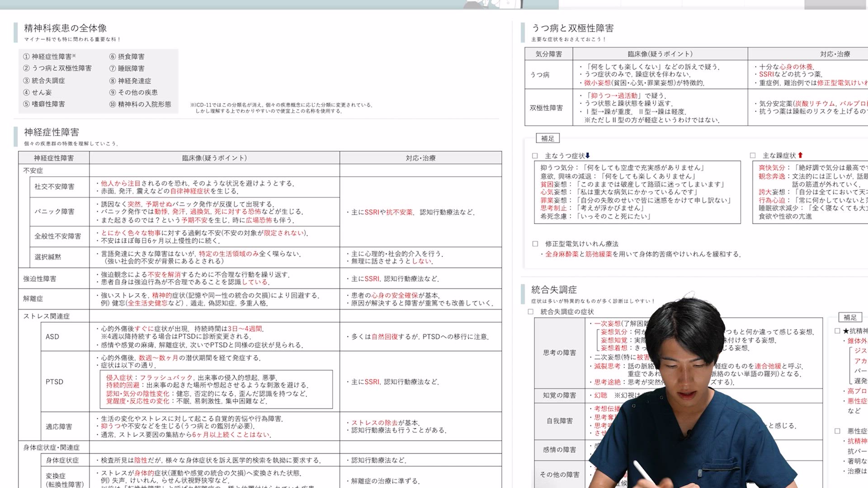Click the うつ病と双極性障害 heading
This screenshot has width=868, height=488.
coord(572,28)
